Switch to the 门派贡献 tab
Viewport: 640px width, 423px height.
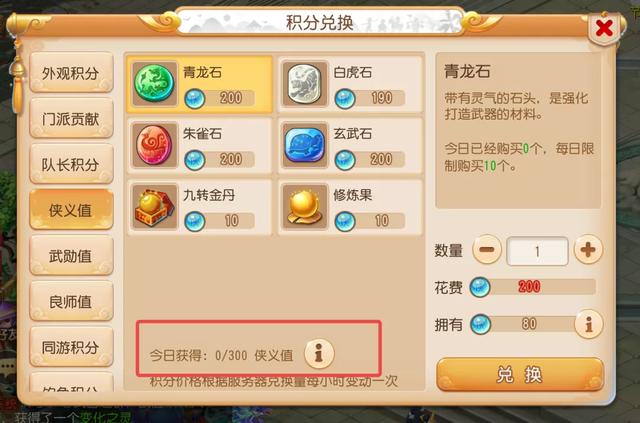click(x=71, y=118)
